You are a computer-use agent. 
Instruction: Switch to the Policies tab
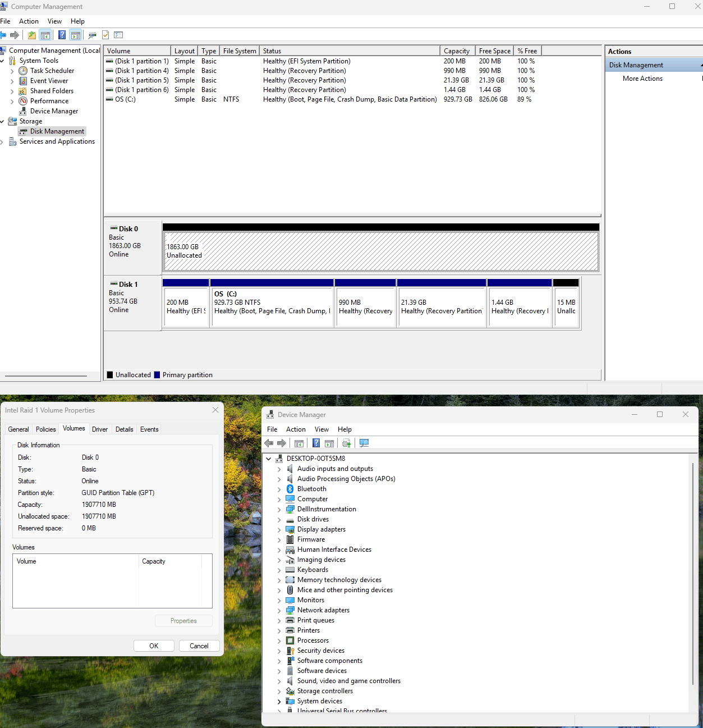tap(45, 429)
